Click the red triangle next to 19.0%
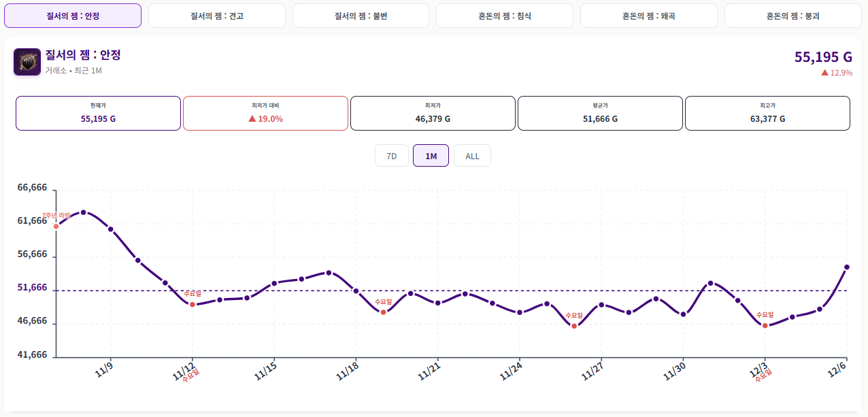The height and width of the screenshot is (417, 868). pyautogui.click(x=252, y=118)
